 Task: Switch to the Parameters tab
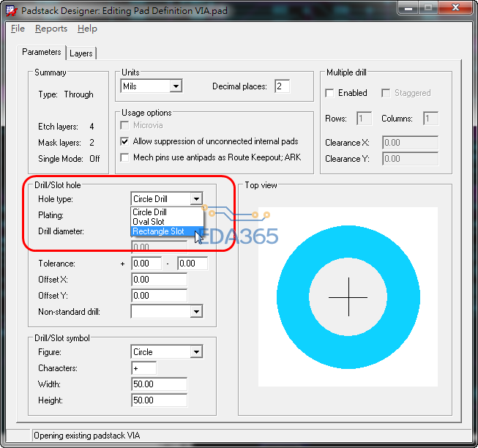point(42,52)
